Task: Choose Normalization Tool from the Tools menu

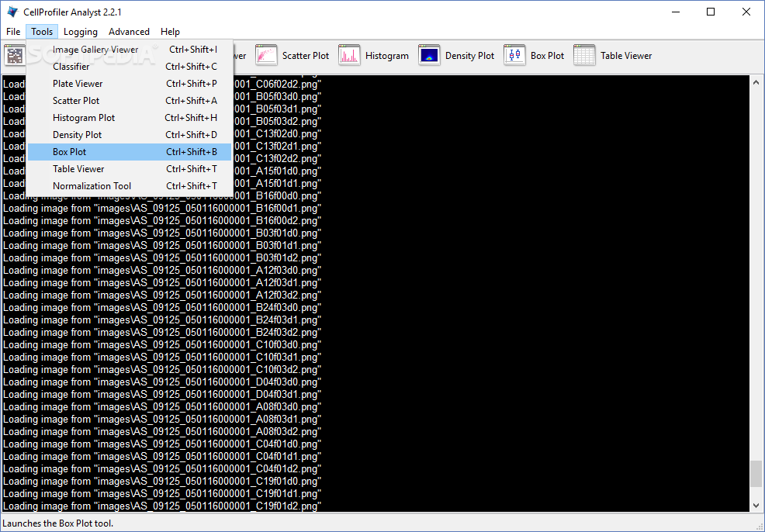Action: 130,186
